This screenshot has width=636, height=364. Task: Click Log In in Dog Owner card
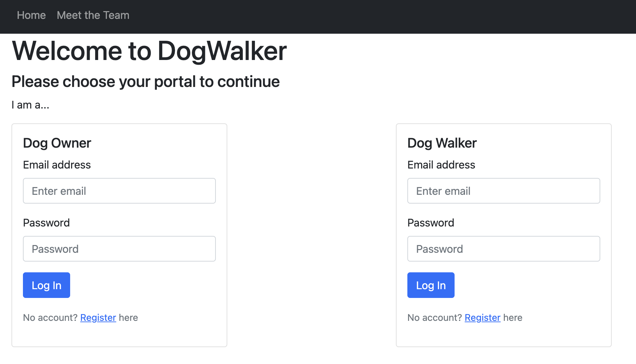(47, 285)
